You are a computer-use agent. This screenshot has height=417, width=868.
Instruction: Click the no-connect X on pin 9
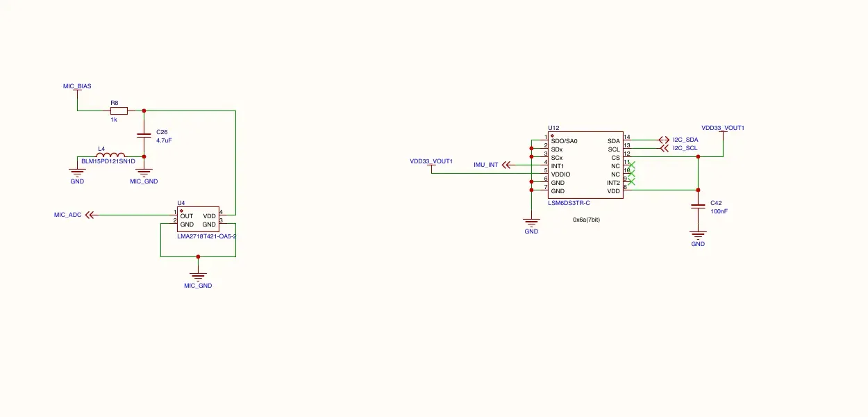[x=631, y=182]
